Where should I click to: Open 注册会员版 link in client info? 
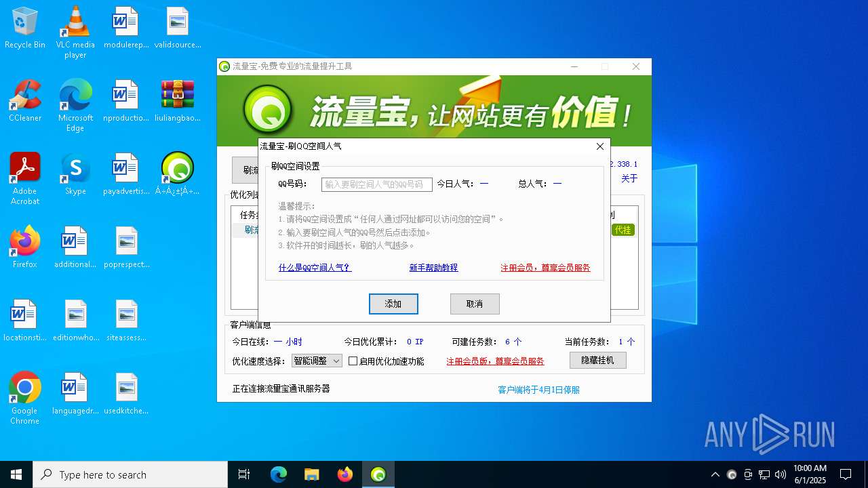495,361
